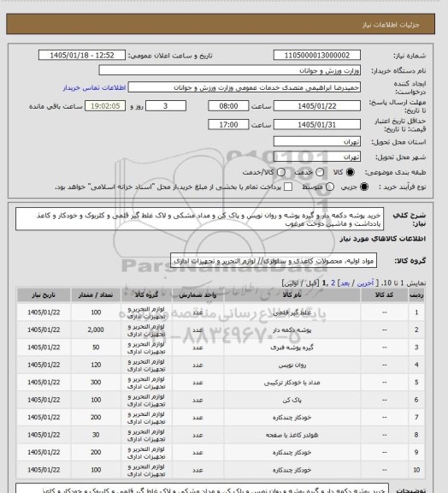Click the request creator field حمیدرضا ابراهیمی
Screen dimensions: 448x493
pyautogui.click(x=245, y=87)
